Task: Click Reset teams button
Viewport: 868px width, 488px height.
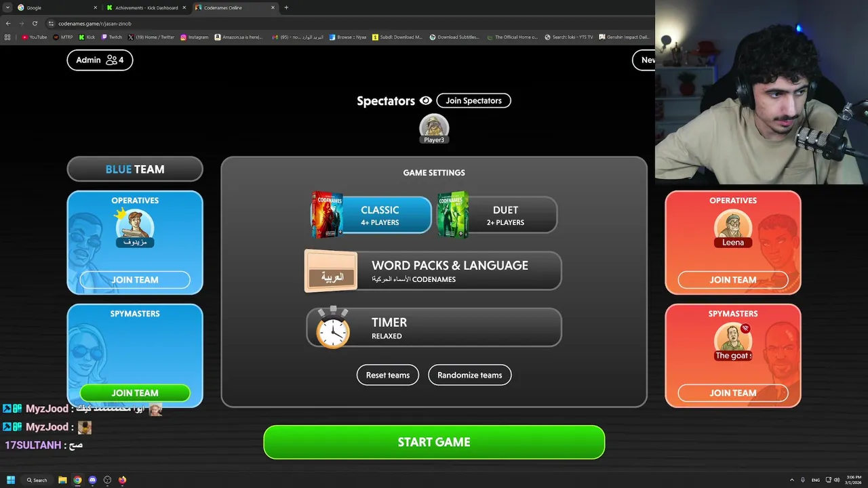Action: pos(388,375)
